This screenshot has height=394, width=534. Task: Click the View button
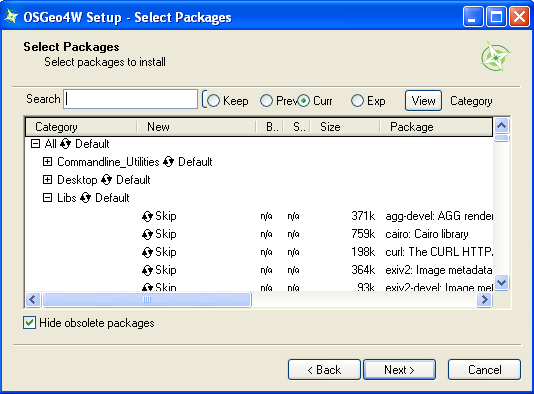point(423,101)
